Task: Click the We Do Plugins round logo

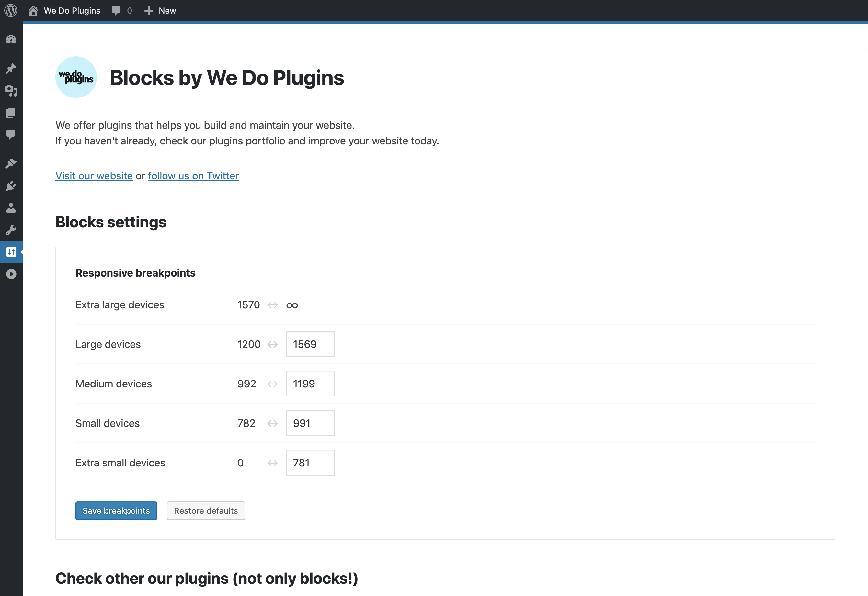Action: (76, 77)
